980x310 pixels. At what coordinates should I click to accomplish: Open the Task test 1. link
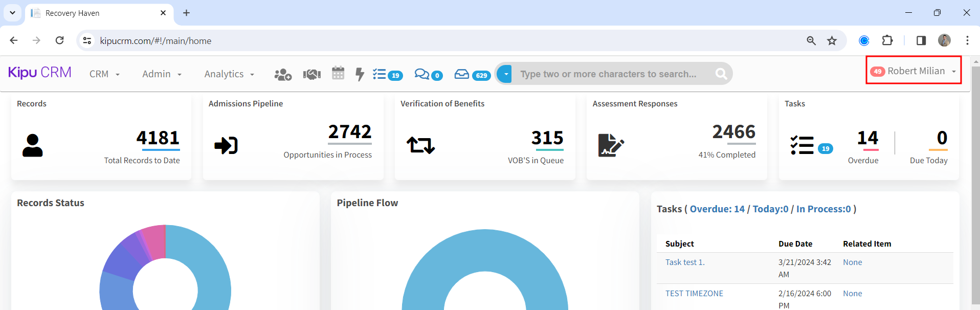(x=685, y=262)
